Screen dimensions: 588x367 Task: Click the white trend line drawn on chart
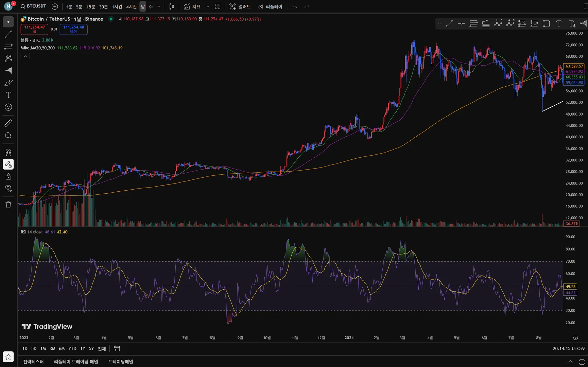pyautogui.click(x=552, y=106)
